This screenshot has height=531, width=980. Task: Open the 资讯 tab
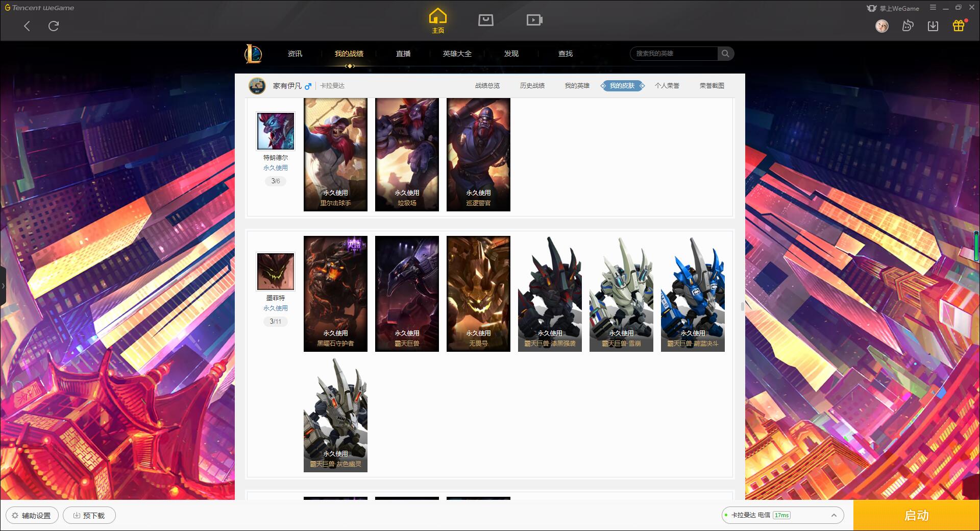click(295, 54)
